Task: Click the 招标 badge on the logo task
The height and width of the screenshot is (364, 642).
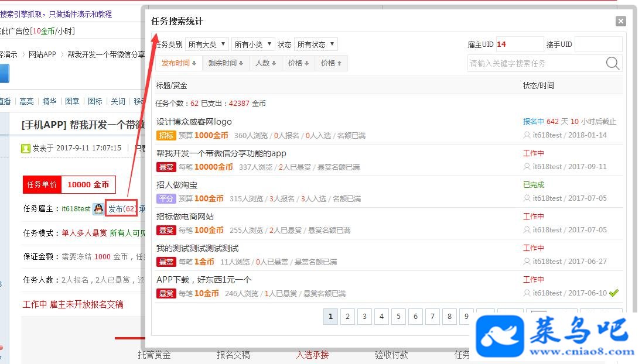Action: point(166,135)
